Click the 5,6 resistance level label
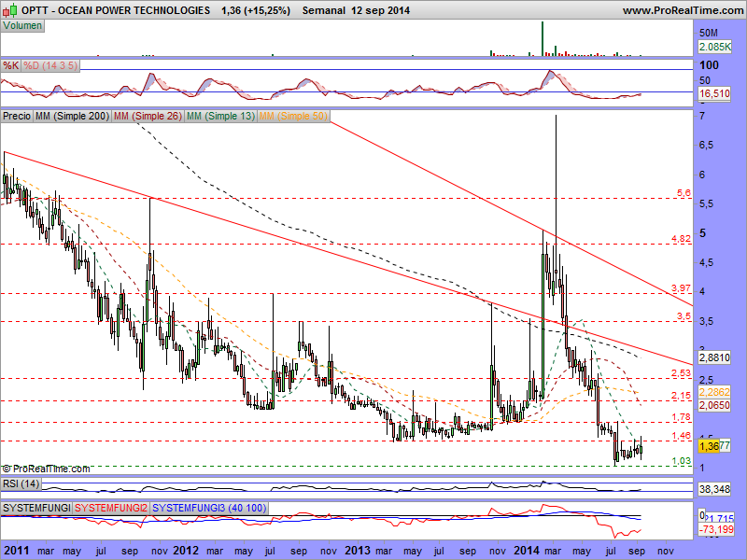747x560 pixels. click(x=684, y=193)
